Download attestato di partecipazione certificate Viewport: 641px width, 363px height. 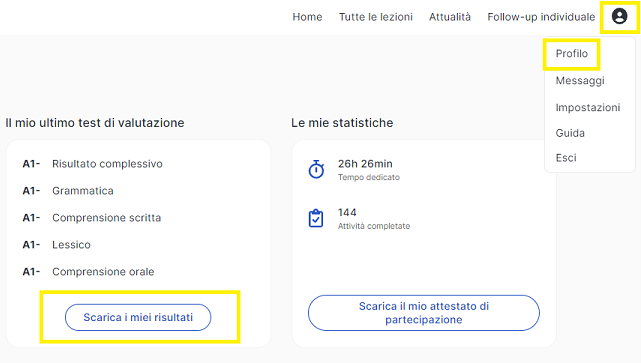pos(424,313)
